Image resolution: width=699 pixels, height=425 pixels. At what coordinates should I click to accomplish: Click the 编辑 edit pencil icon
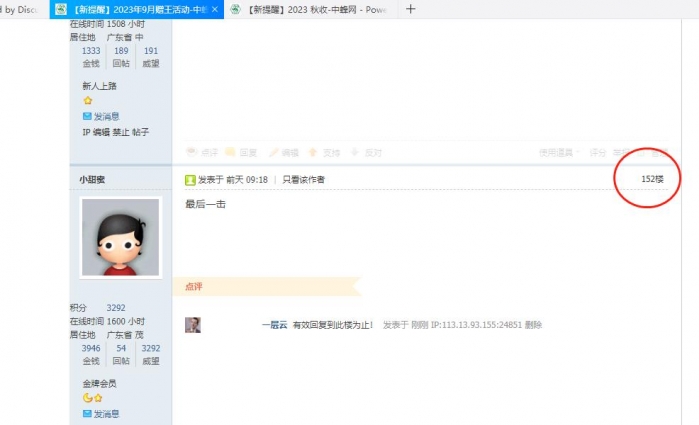273,153
